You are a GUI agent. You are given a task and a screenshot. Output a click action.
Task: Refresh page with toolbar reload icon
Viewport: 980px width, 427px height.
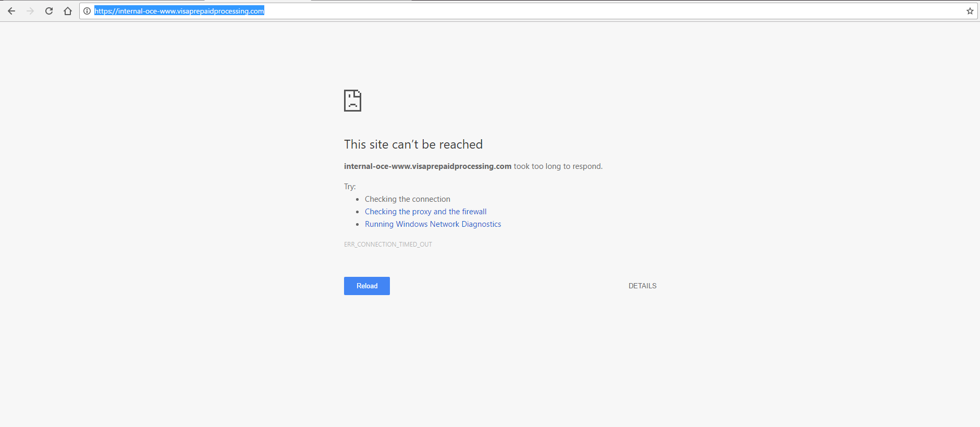[x=49, y=11]
